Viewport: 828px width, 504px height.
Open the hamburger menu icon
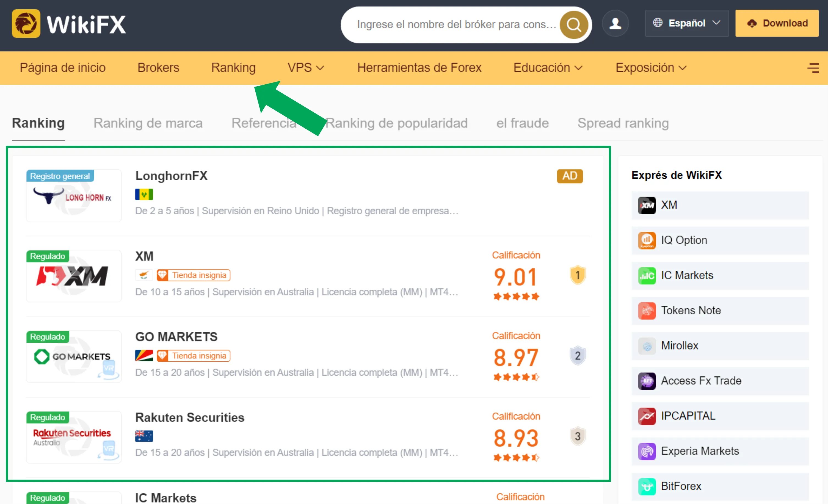[813, 68]
